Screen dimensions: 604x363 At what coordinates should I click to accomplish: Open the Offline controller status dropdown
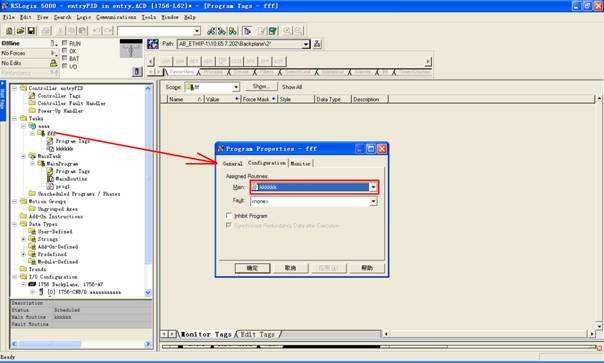tap(53, 43)
